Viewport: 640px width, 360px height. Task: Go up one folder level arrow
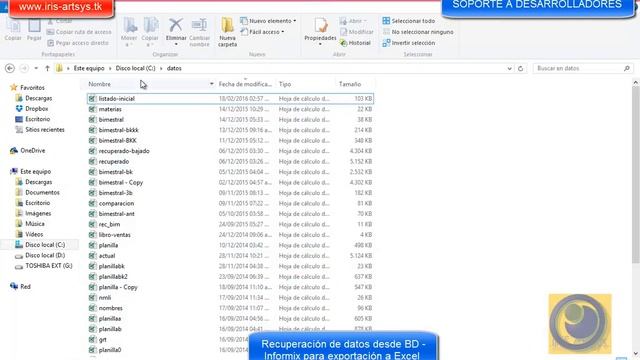pos(47,69)
